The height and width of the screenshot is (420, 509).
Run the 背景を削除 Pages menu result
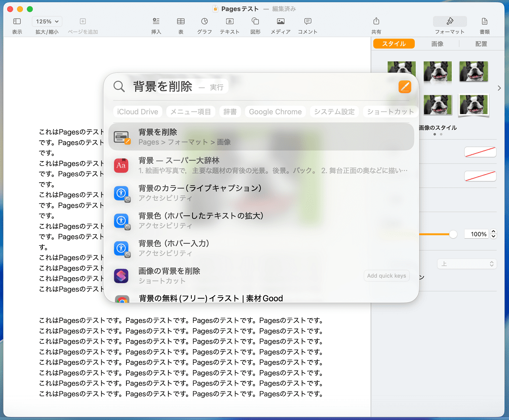pos(261,137)
